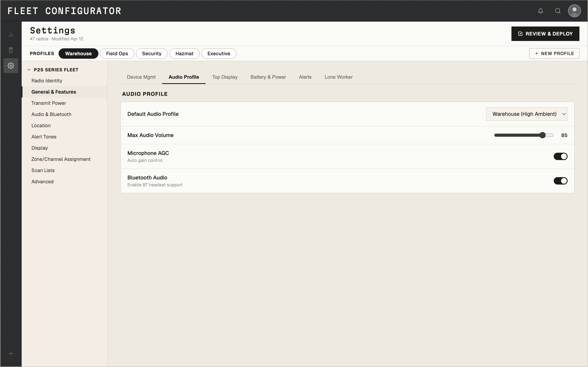Turn off the Bluetooth Audio toggle
588x367 pixels.
pos(560,181)
